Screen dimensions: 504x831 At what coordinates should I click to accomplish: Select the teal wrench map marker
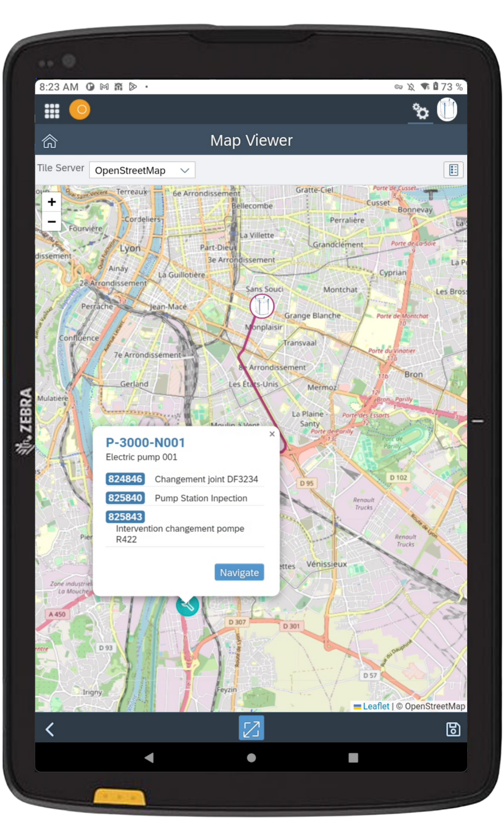pyautogui.click(x=188, y=606)
